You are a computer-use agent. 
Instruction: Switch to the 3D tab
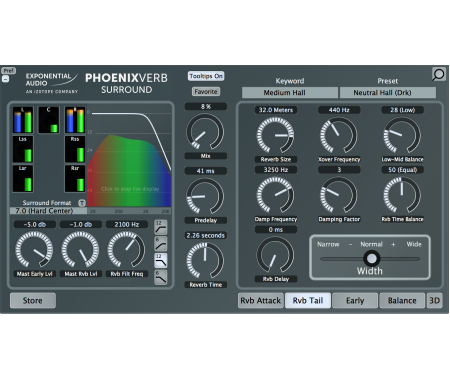434,301
